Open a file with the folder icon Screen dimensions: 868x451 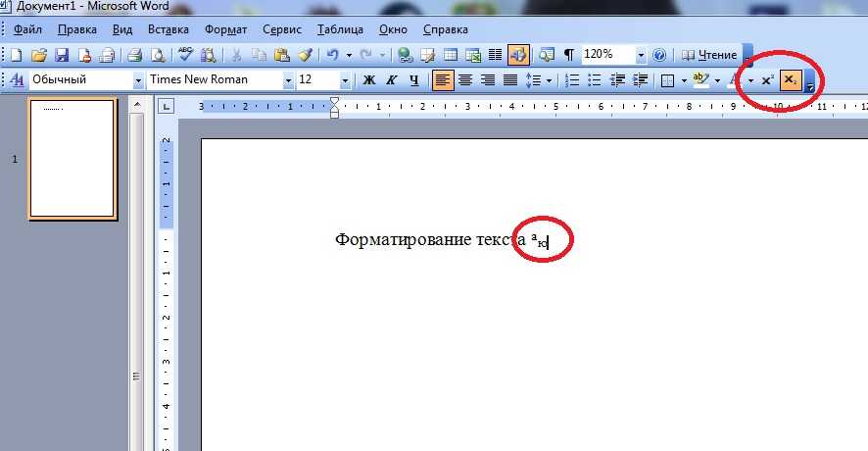[40, 55]
